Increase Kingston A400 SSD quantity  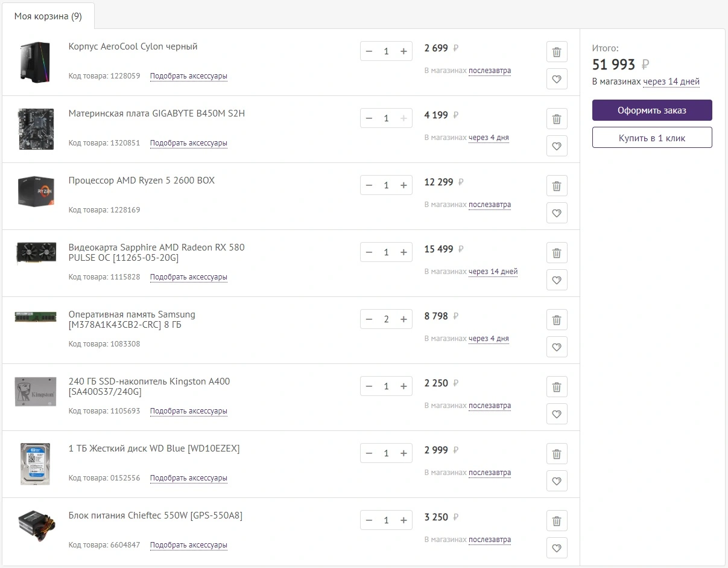404,386
